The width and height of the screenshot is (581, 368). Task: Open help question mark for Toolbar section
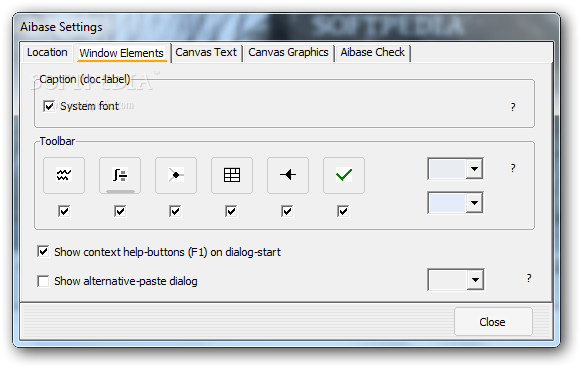pos(513,168)
